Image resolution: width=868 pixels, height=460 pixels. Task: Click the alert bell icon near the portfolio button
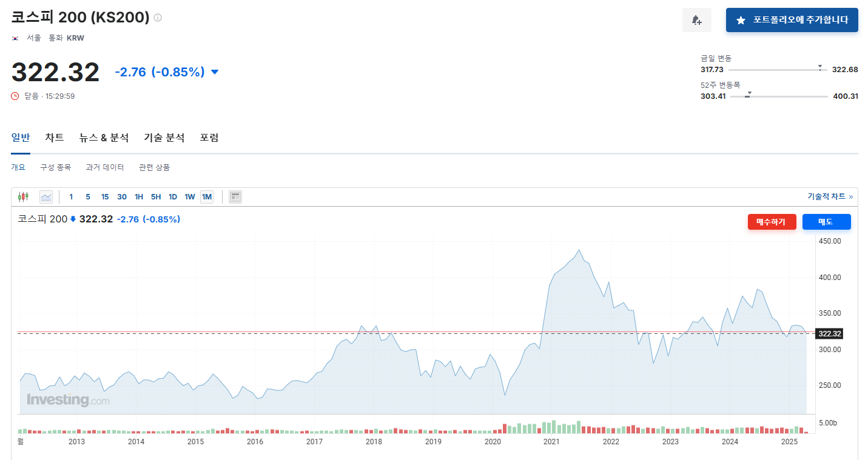coord(696,20)
